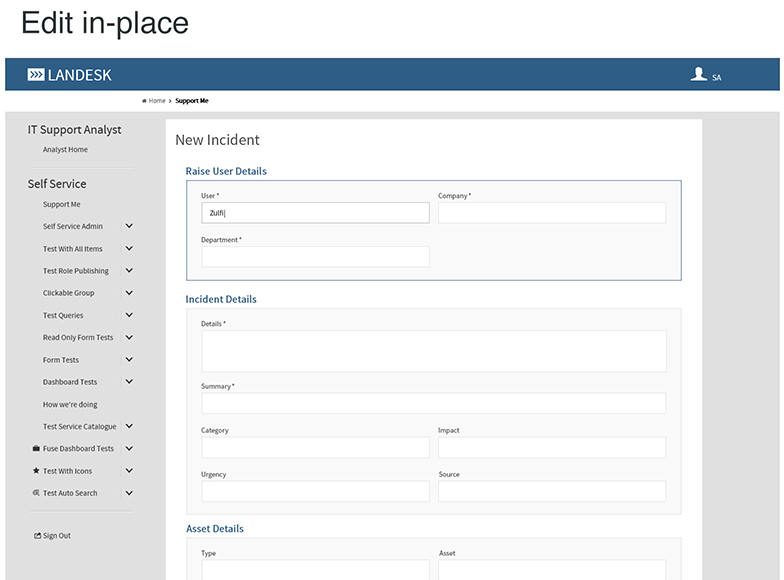Open the user profile icon labeled SA
The width and height of the screenshot is (784, 580).
pos(699,75)
